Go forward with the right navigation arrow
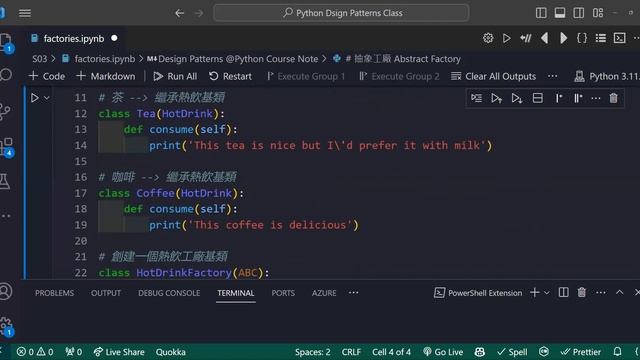 click(x=199, y=13)
